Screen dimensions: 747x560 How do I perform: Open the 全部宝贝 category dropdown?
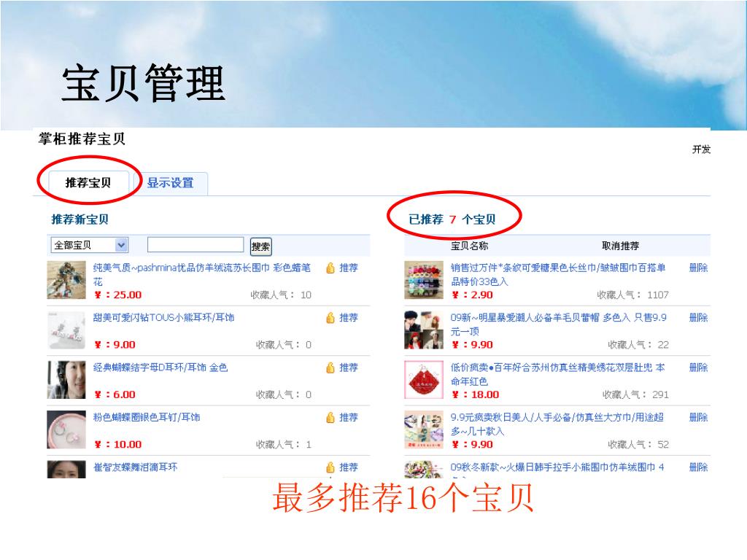(90, 245)
